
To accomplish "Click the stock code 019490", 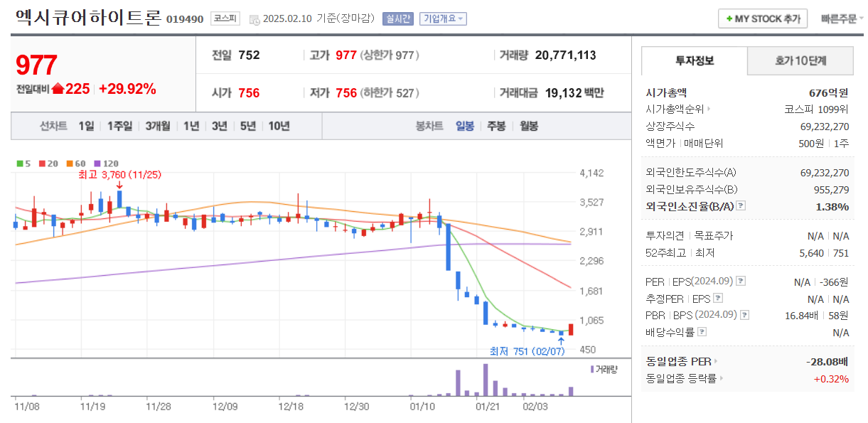I will [x=185, y=20].
